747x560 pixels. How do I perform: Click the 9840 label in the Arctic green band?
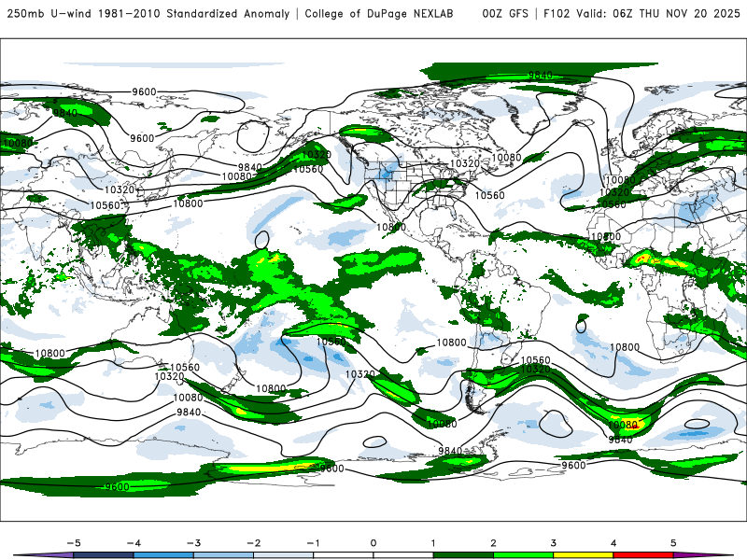pos(541,76)
